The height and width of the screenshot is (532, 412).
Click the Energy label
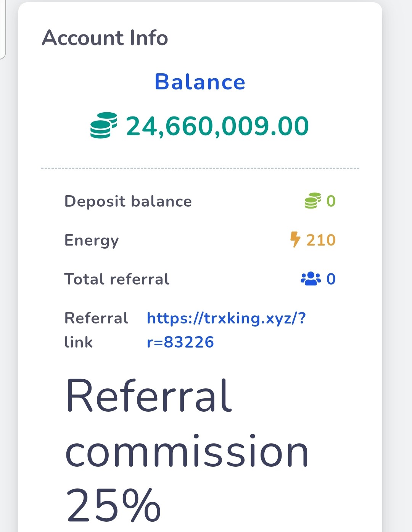[x=92, y=241]
